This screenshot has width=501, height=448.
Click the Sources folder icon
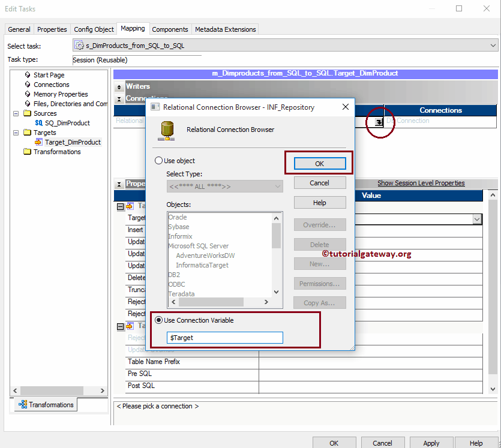(27, 113)
